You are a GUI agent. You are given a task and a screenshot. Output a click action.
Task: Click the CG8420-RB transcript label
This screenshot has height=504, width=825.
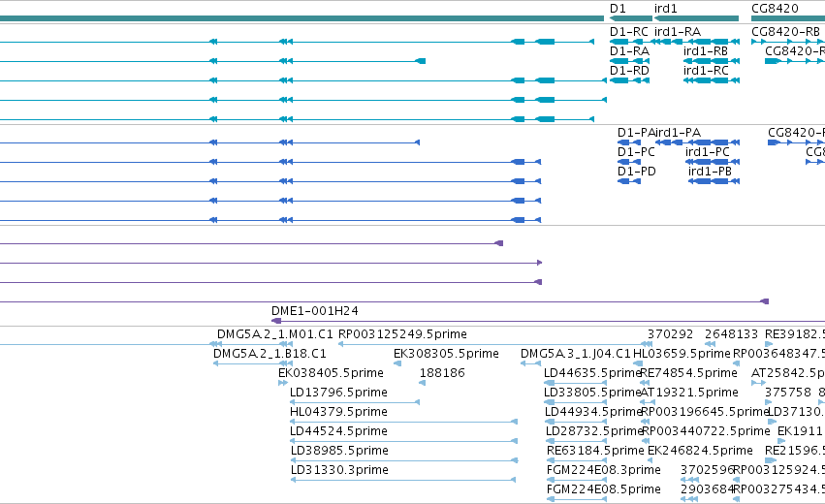pyautogui.click(x=785, y=32)
